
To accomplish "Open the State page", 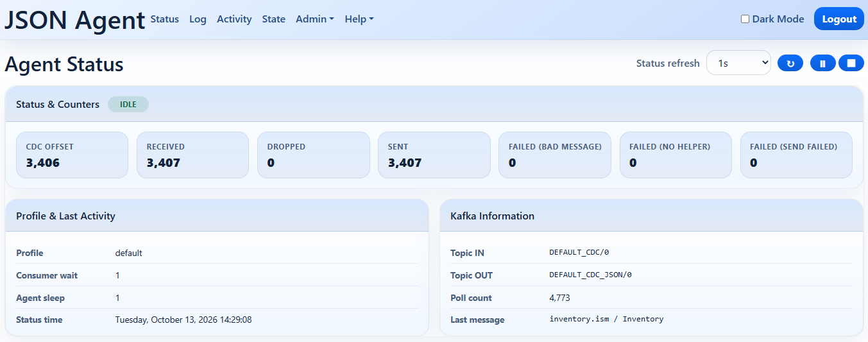I will tap(273, 19).
